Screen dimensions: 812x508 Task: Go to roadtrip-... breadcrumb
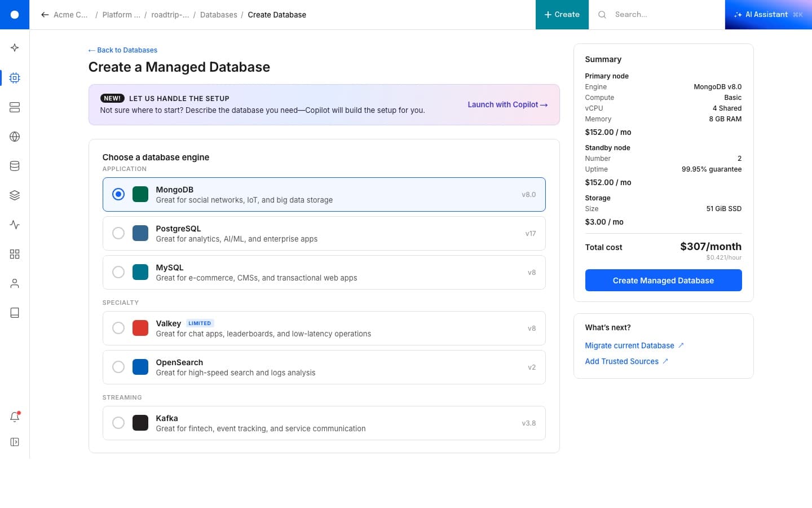pos(170,15)
